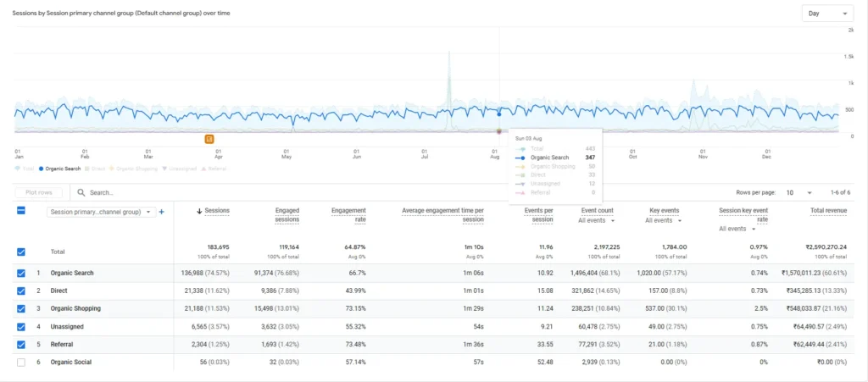Select the Organic Search row label
The image size is (868, 382).
click(x=72, y=273)
